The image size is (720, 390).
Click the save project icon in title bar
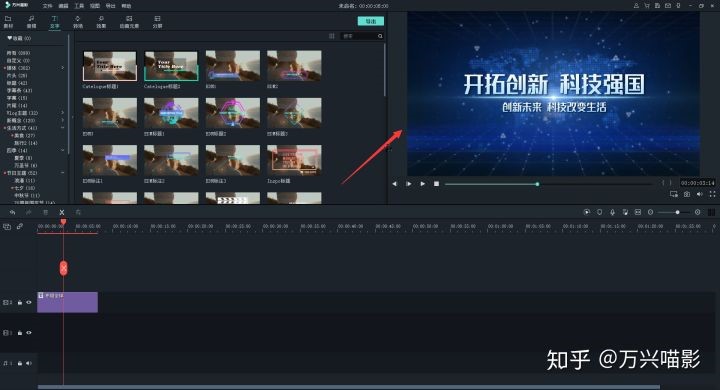tap(657, 6)
